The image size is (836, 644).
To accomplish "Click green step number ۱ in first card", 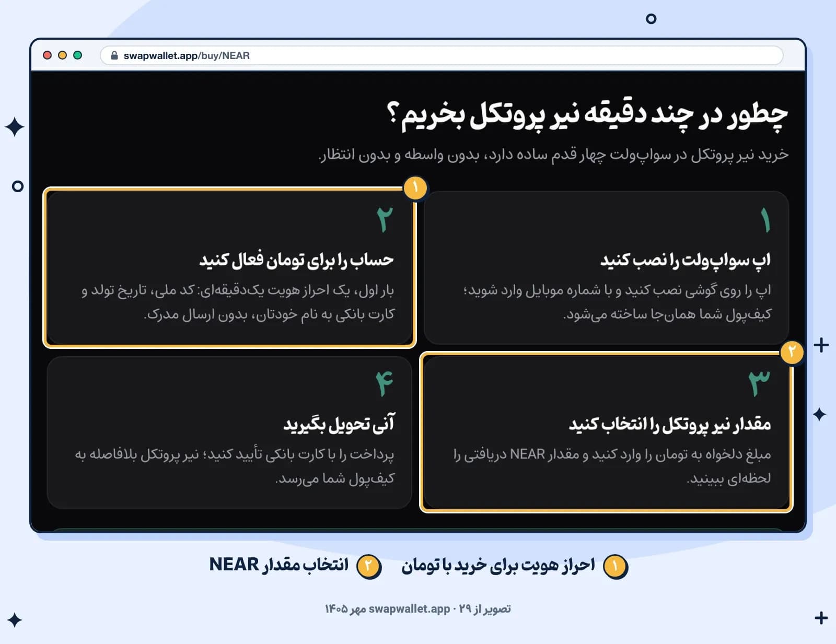I will pyautogui.click(x=765, y=220).
